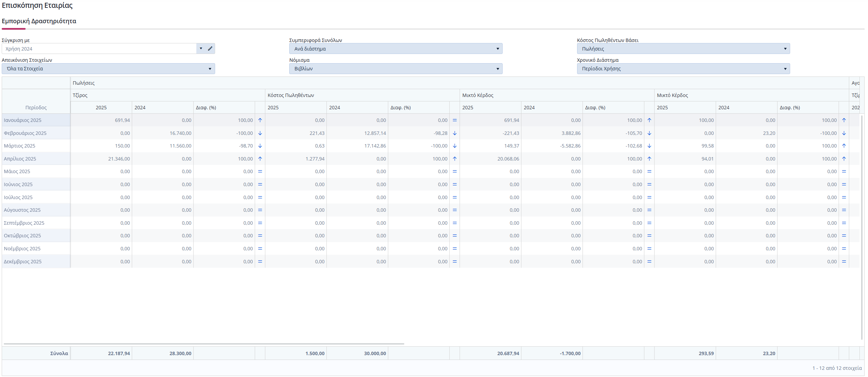The height and width of the screenshot is (377, 868).
Task: Click up arrow at end of Ιανουάριος 2025 row
Action: (x=844, y=120)
